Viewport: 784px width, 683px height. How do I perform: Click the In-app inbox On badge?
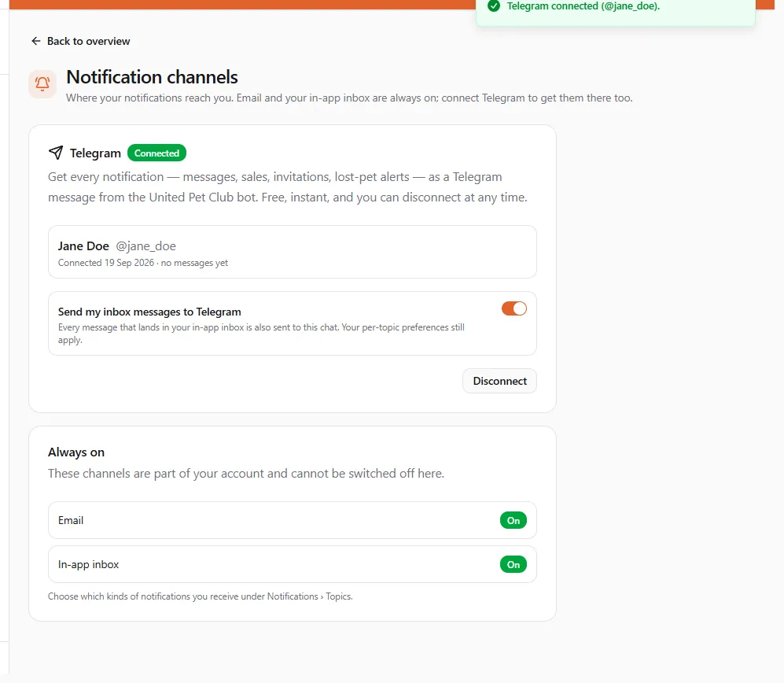click(x=513, y=564)
